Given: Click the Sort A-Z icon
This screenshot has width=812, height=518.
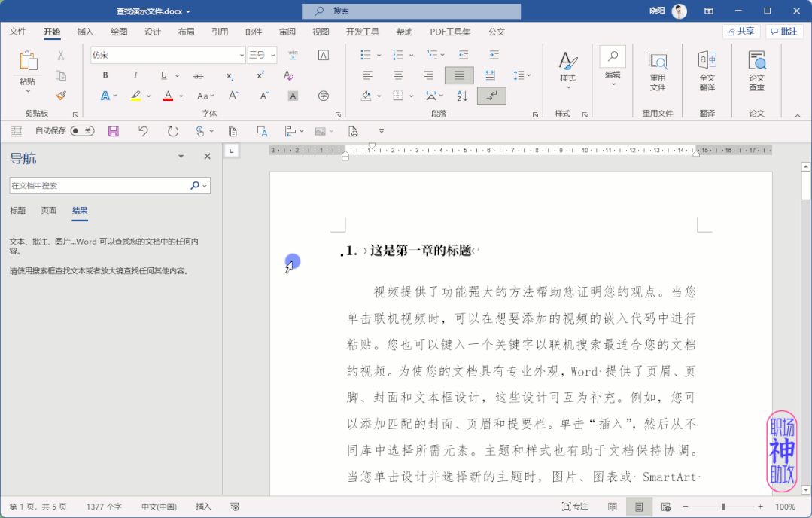Looking at the screenshot, I should 463,96.
